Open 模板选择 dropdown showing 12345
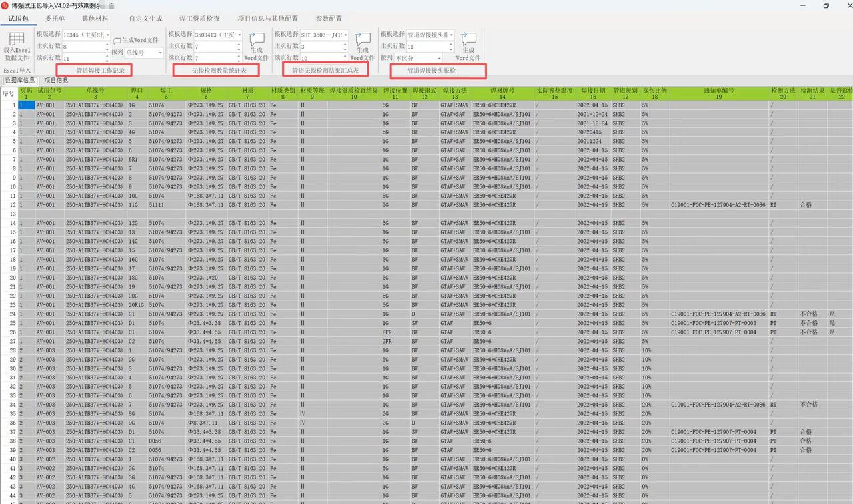853x504 pixels. [x=86, y=35]
